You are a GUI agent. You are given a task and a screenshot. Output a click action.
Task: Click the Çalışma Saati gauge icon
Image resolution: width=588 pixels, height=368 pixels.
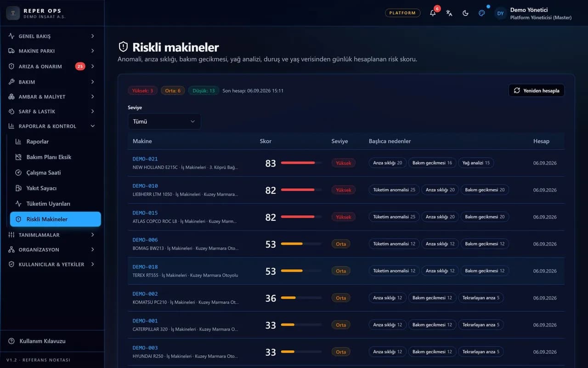coord(18,172)
